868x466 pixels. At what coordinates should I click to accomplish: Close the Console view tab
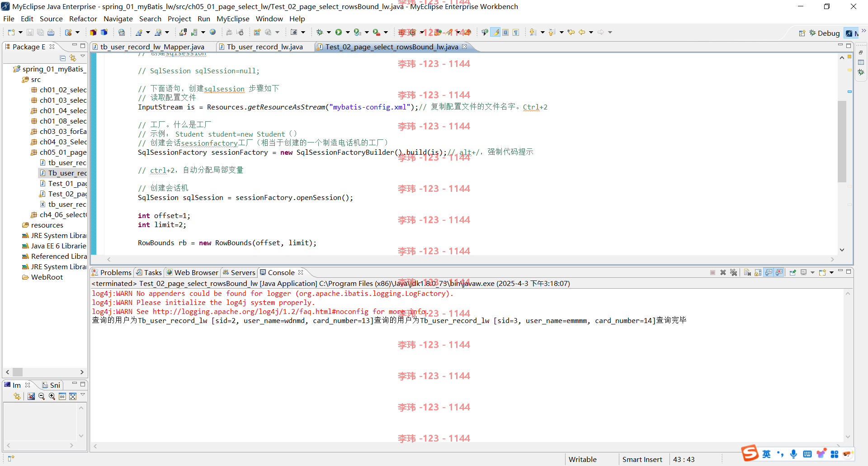tap(301, 272)
